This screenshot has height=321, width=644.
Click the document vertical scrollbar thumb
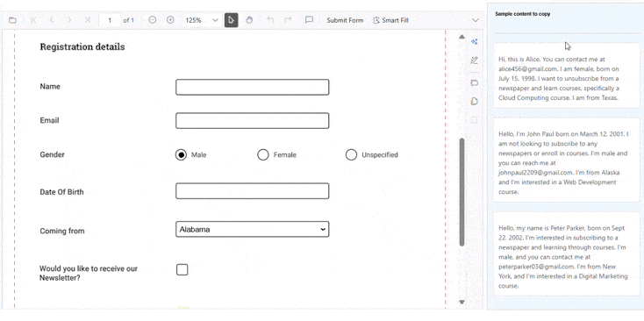click(x=462, y=192)
